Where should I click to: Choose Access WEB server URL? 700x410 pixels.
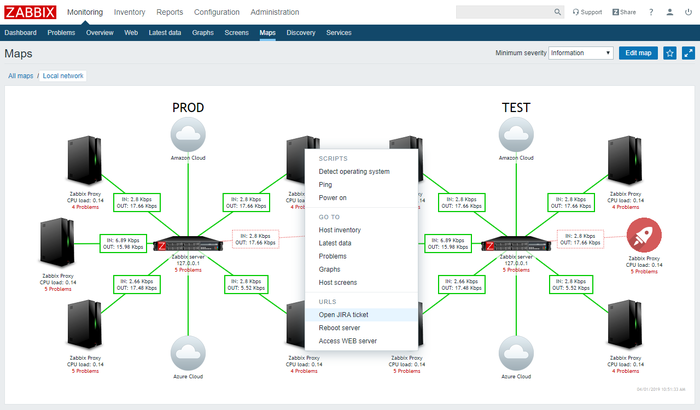click(x=348, y=341)
